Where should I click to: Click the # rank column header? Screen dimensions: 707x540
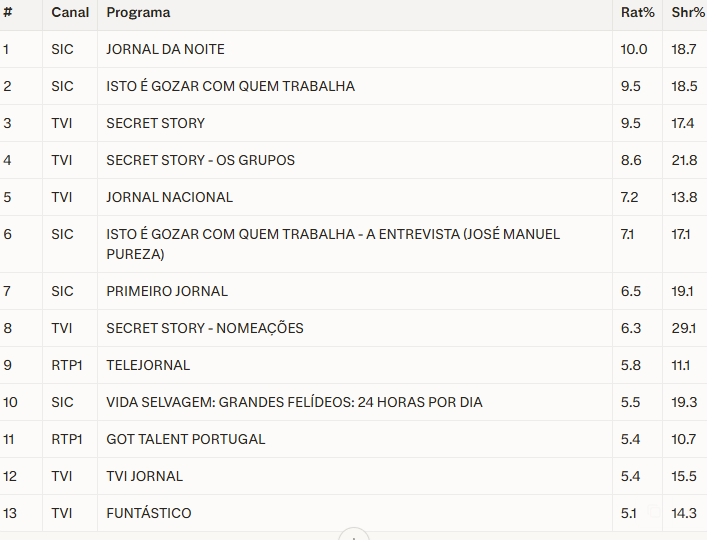[7, 13]
